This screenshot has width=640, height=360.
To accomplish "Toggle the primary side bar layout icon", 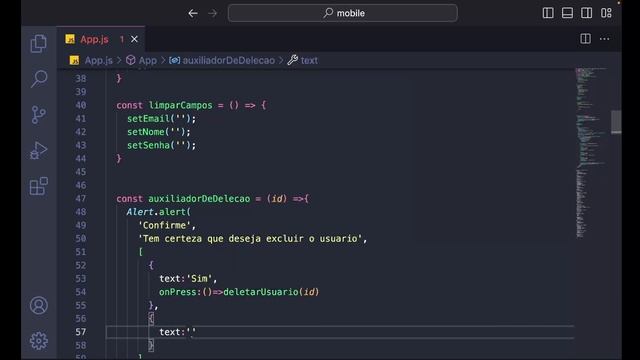I will pyautogui.click(x=548, y=13).
